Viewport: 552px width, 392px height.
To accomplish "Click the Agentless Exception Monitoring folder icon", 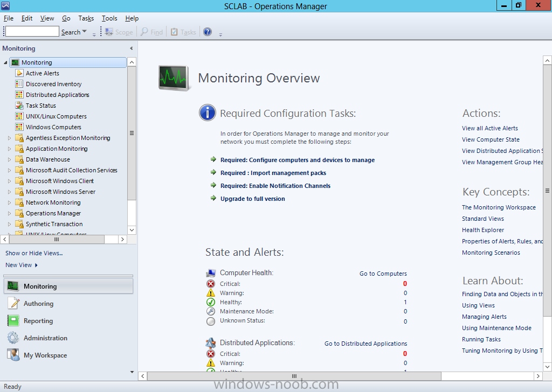I will tap(19, 138).
